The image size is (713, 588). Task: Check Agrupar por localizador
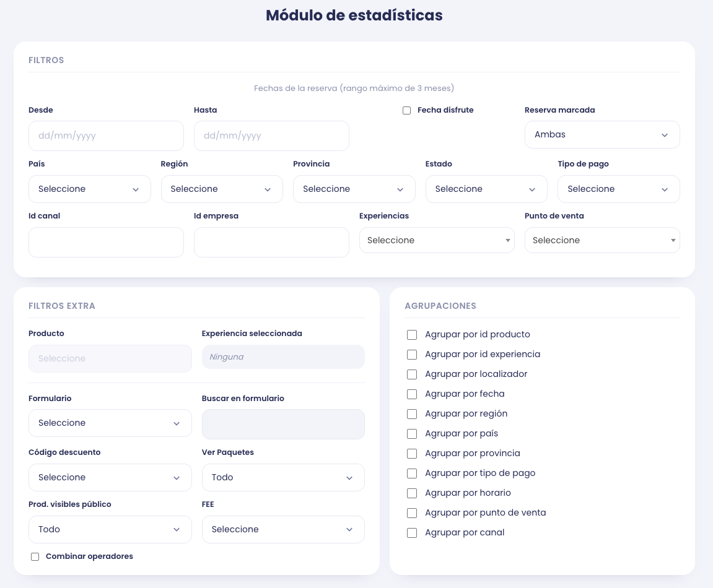pos(412,374)
